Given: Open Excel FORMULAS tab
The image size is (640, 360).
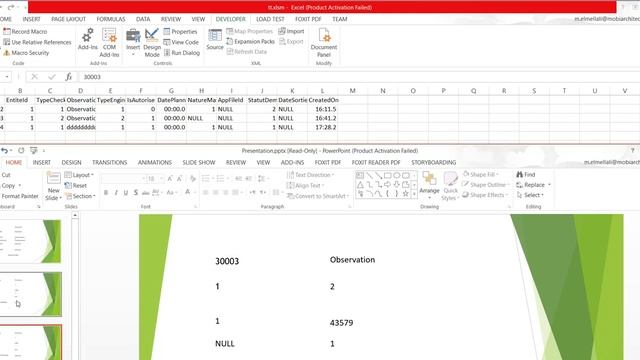Looking at the screenshot, I should [111, 19].
